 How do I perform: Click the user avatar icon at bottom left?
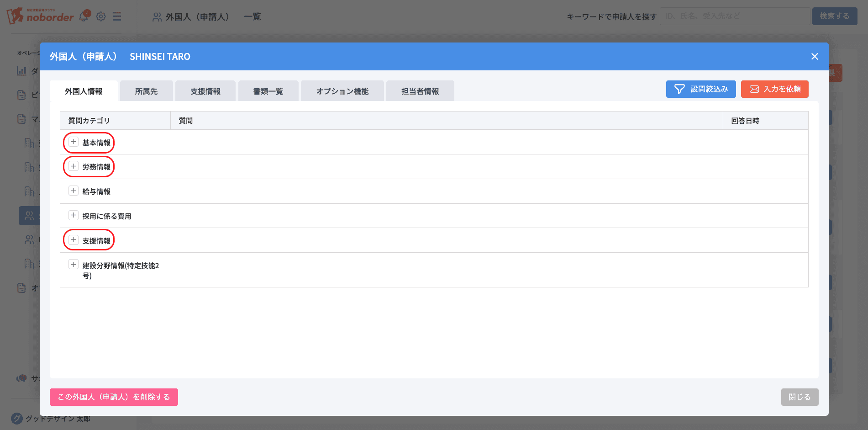17,418
